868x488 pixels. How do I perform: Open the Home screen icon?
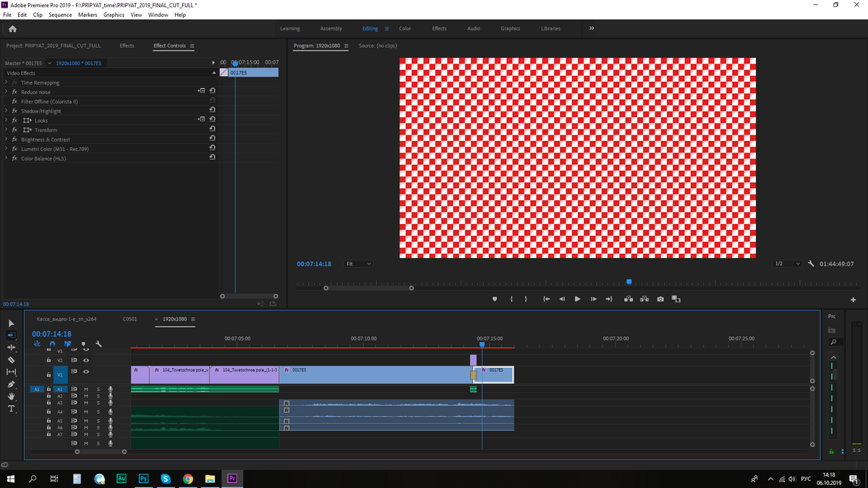[12, 29]
